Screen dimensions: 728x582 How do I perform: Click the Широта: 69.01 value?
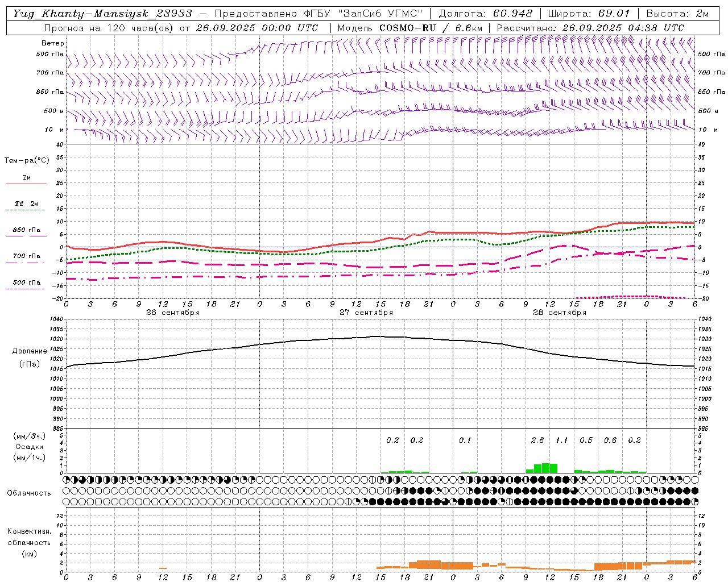[589, 14]
